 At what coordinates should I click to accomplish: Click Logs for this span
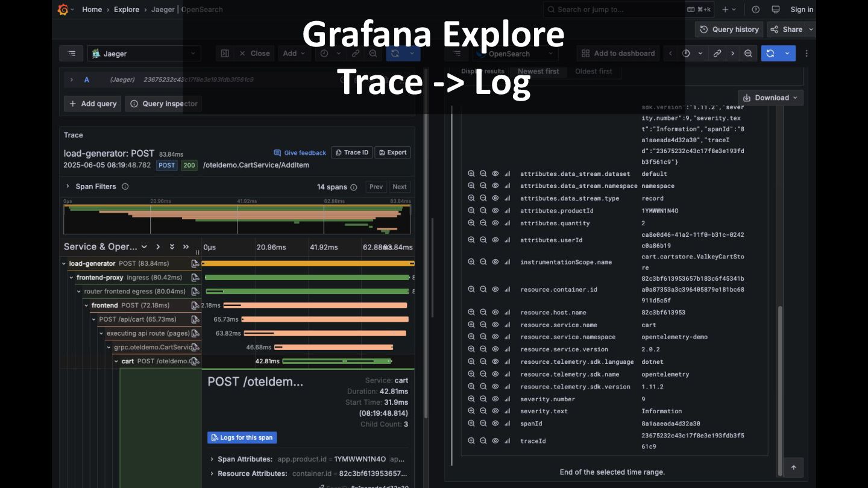tap(242, 437)
